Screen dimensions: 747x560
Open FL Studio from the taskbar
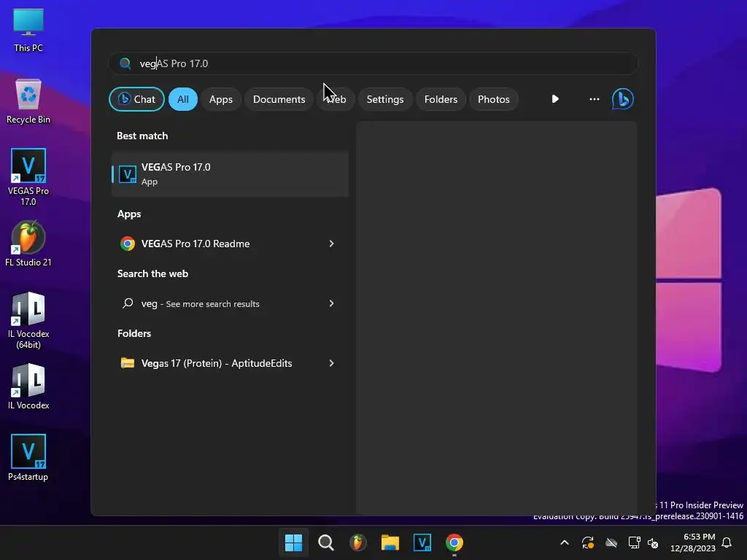357,542
